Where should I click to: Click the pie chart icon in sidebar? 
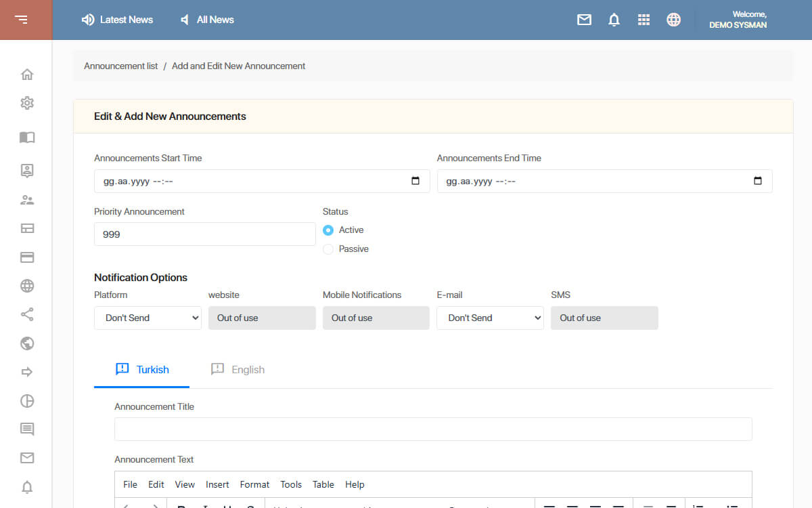27,401
